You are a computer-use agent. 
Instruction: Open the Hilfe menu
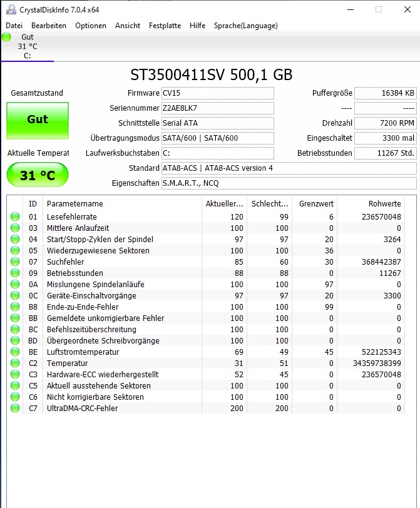[198, 26]
